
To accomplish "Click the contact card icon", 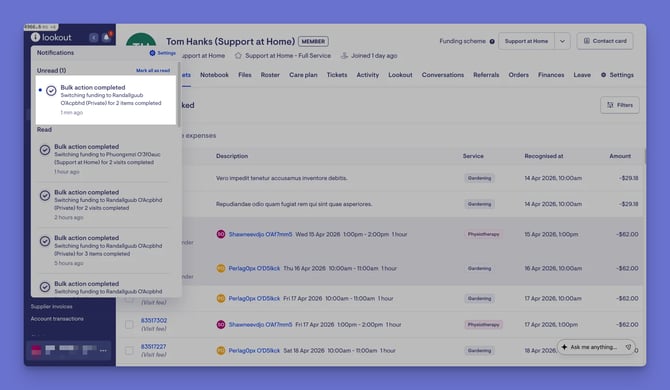I will 587,41.
